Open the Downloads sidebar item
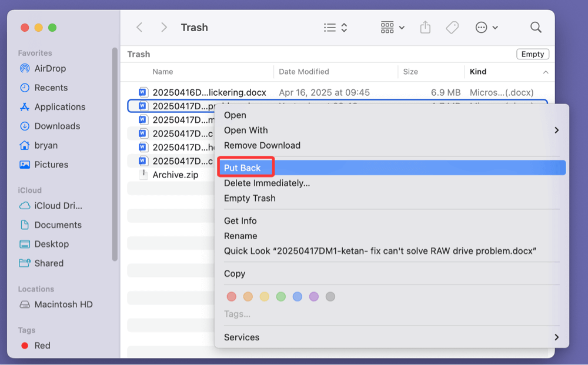Image resolution: width=588 pixels, height=365 pixels. 55,126
